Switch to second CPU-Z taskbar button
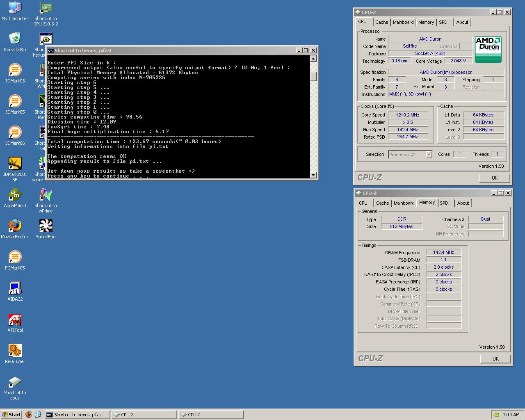The image size is (525, 420). tap(211, 414)
